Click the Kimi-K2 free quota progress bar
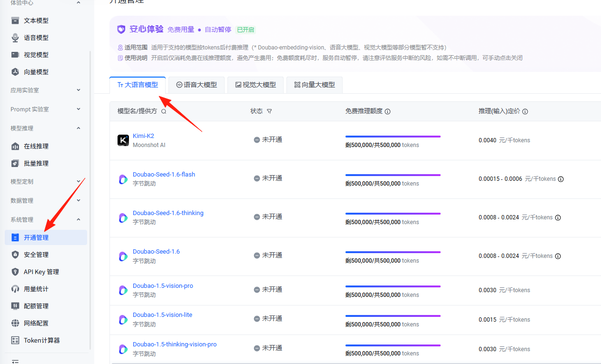 pos(393,137)
